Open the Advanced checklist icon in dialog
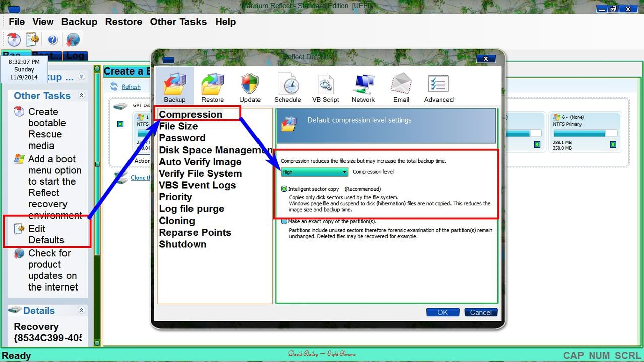This screenshot has height=362, width=644. coord(439,84)
